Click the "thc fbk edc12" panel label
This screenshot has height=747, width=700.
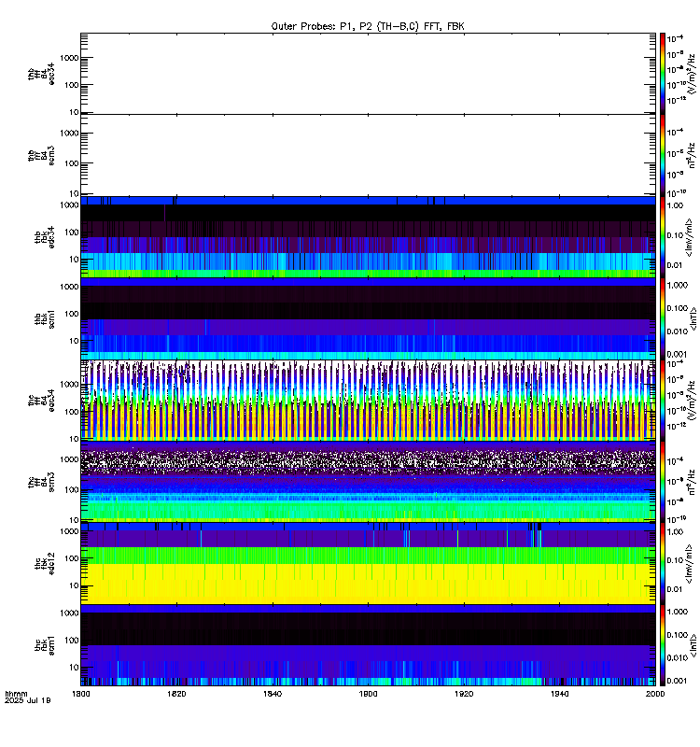pyautogui.click(x=45, y=564)
